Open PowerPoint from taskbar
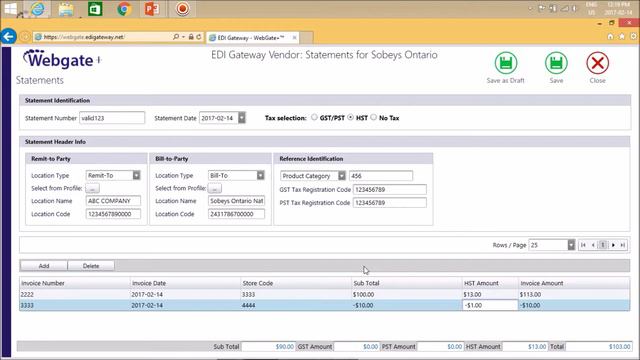Viewport: 640px width, 360px height. [x=152, y=9]
